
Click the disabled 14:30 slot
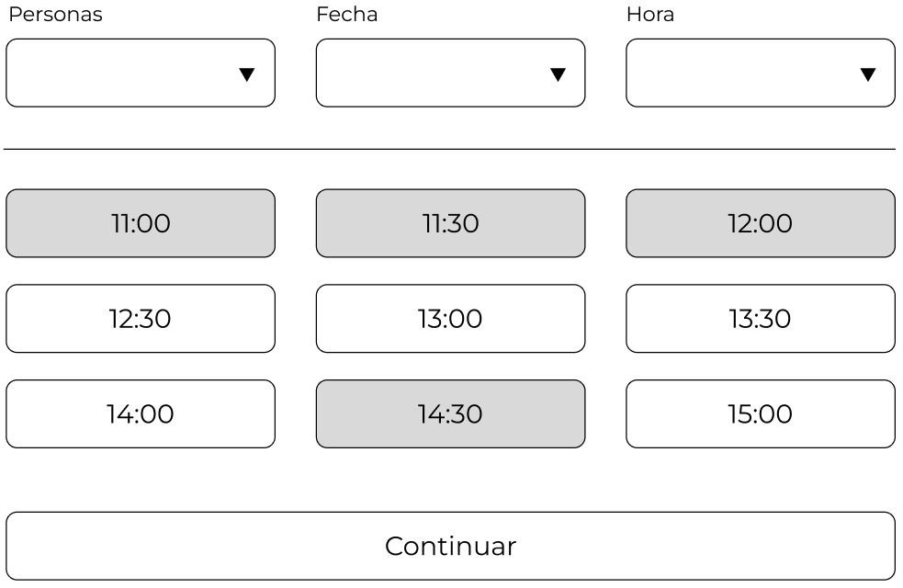[x=450, y=414]
